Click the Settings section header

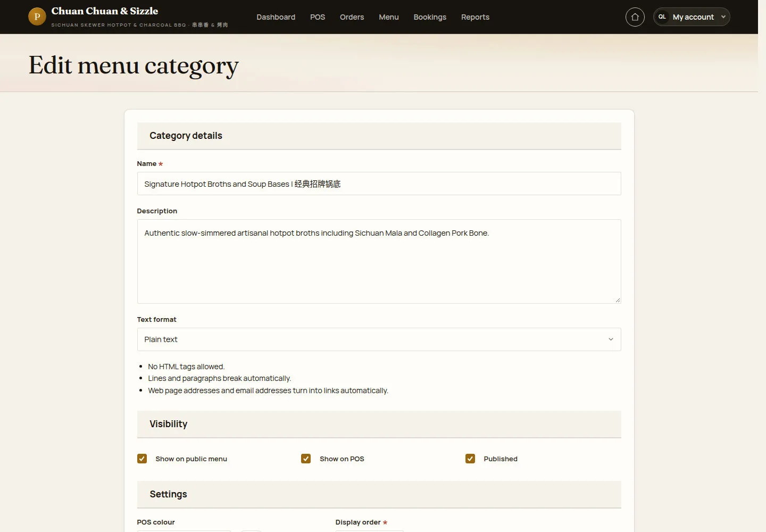(379, 494)
